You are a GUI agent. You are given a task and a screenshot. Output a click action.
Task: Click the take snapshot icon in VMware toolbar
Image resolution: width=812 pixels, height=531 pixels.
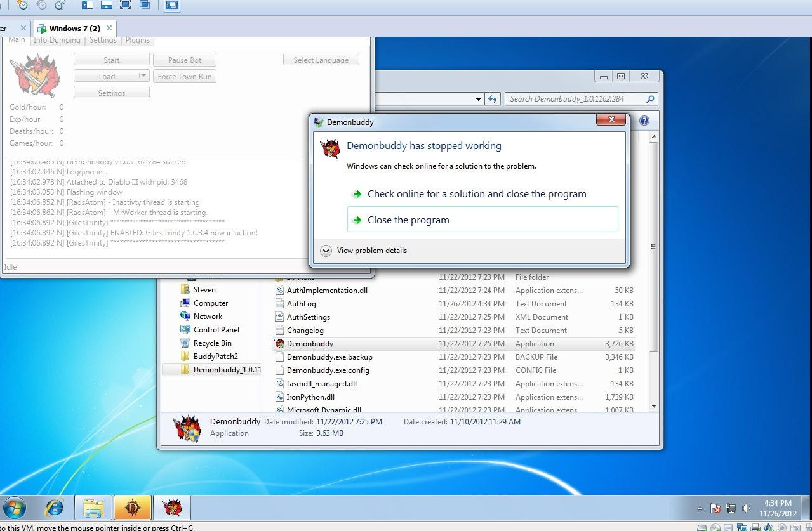click(22, 5)
